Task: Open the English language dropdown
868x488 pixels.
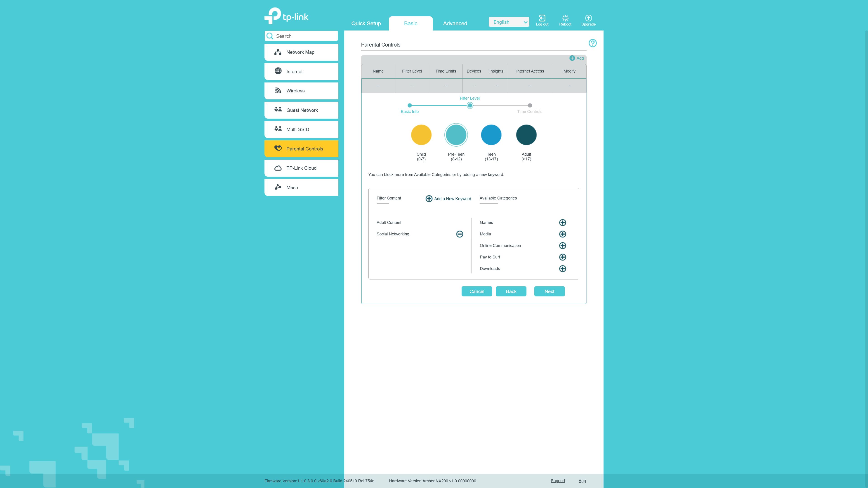Action: [509, 22]
